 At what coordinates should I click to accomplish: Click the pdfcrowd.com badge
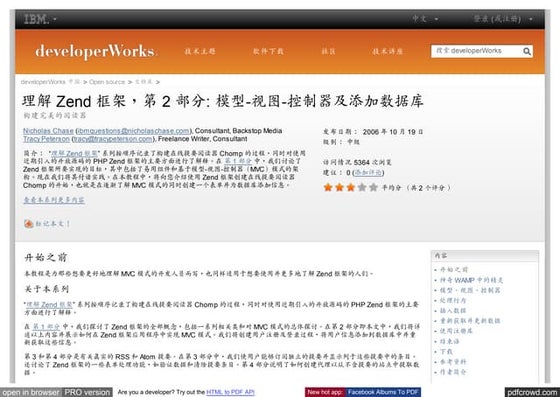coord(532,392)
